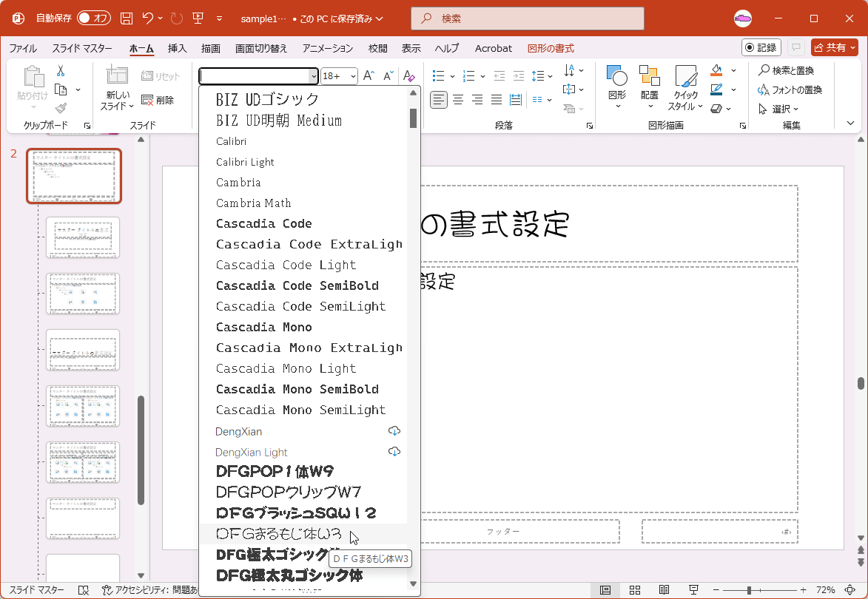
Task: Toggle right text alignment
Action: [x=477, y=100]
